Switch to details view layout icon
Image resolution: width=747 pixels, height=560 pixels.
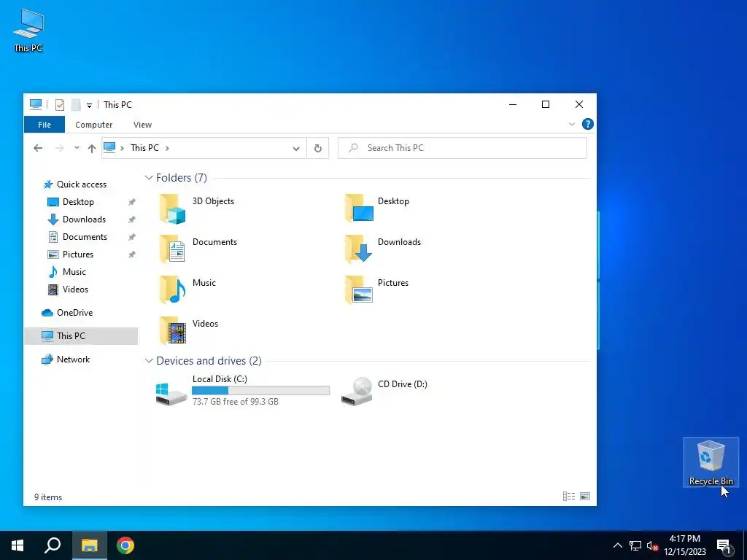(569, 496)
